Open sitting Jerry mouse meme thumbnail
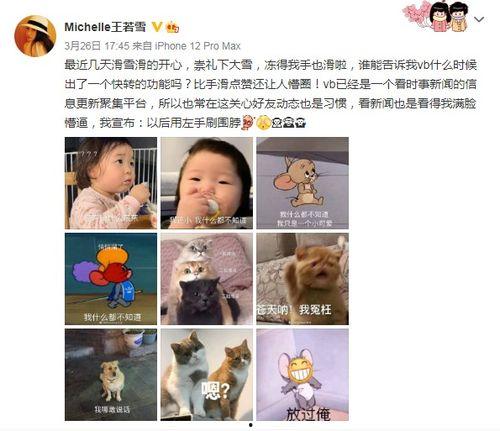 302,183
